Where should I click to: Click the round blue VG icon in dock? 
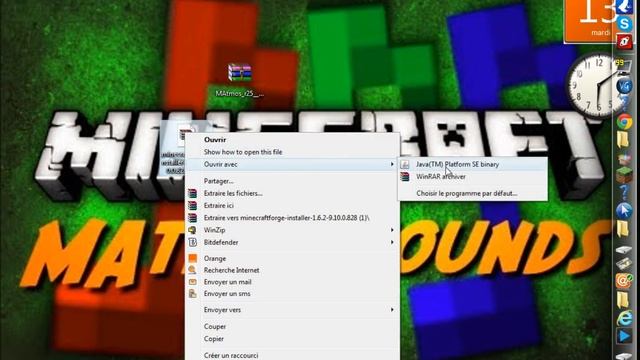[x=624, y=86]
